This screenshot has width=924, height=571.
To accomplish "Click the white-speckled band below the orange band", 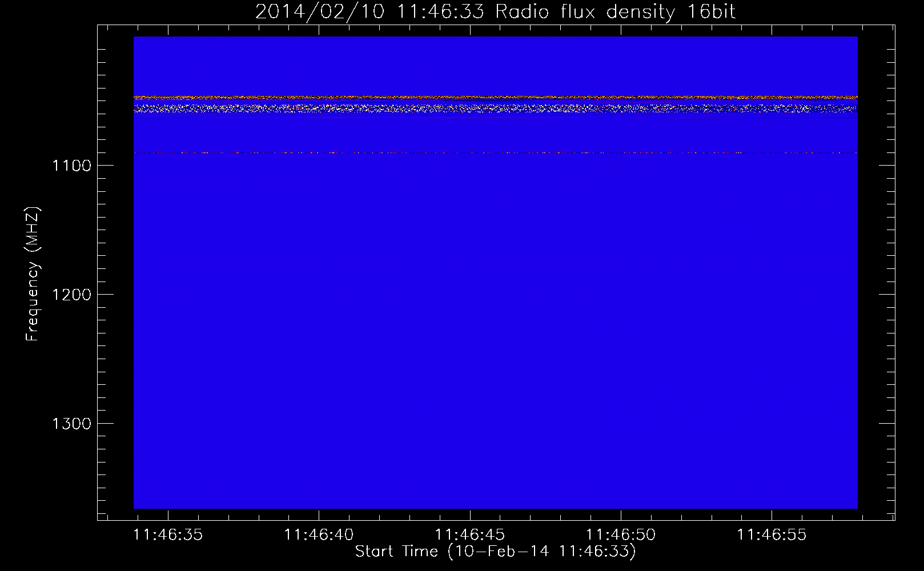I will tap(495, 108).
